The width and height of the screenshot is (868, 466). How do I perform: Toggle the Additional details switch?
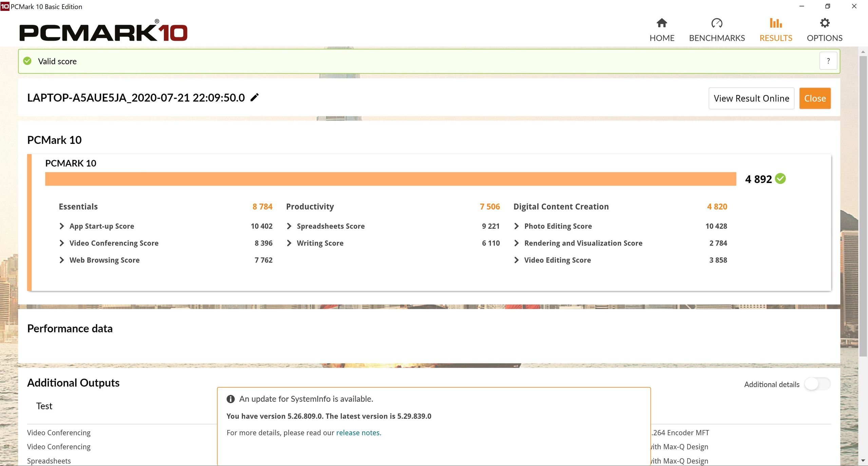tap(817, 384)
